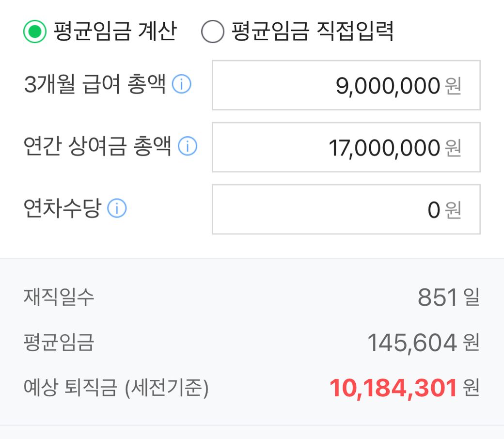This screenshot has height=439, width=504.
Task: Tap the info icon next to 연차수당
Action: click(x=117, y=209)
